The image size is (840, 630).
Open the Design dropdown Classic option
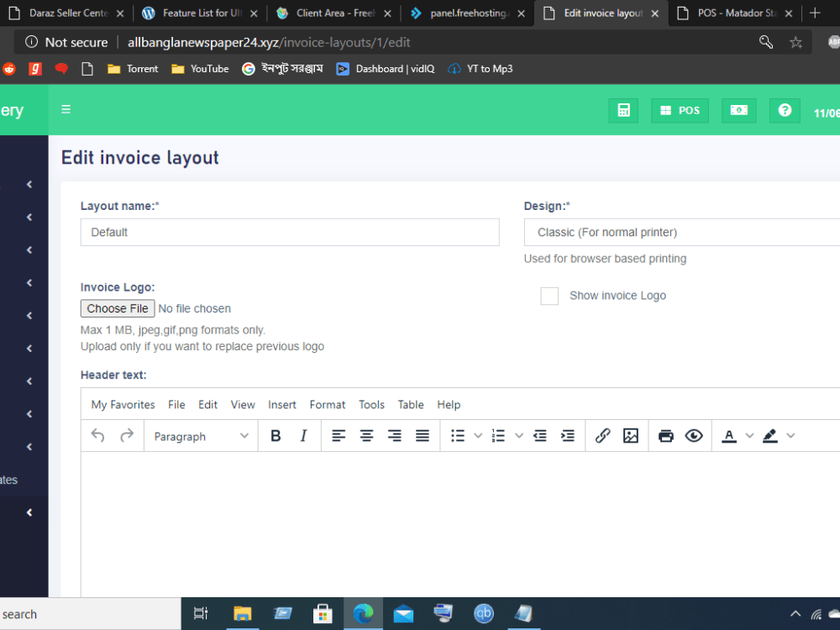click(681, 232)
